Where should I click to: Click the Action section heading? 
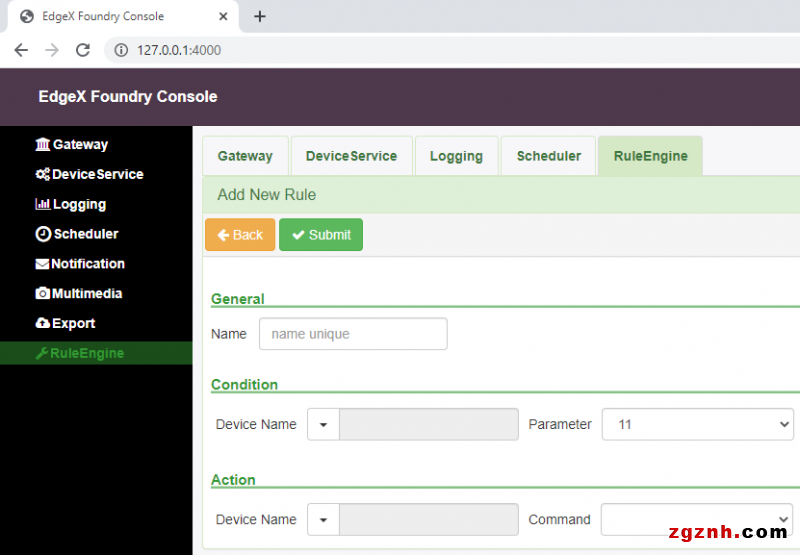click(x=233, y=480)
